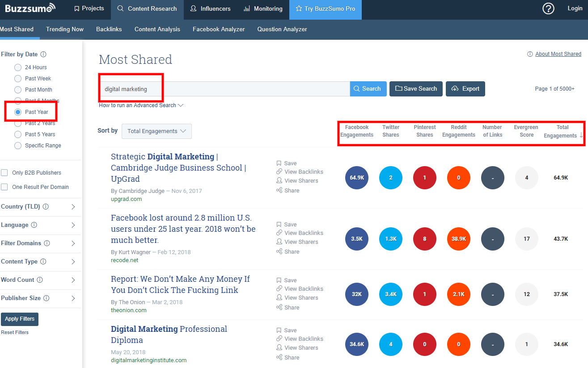The image size is (588, 368).
Task: Click View Sharers for the recode.net article
Action: (297, 242)
